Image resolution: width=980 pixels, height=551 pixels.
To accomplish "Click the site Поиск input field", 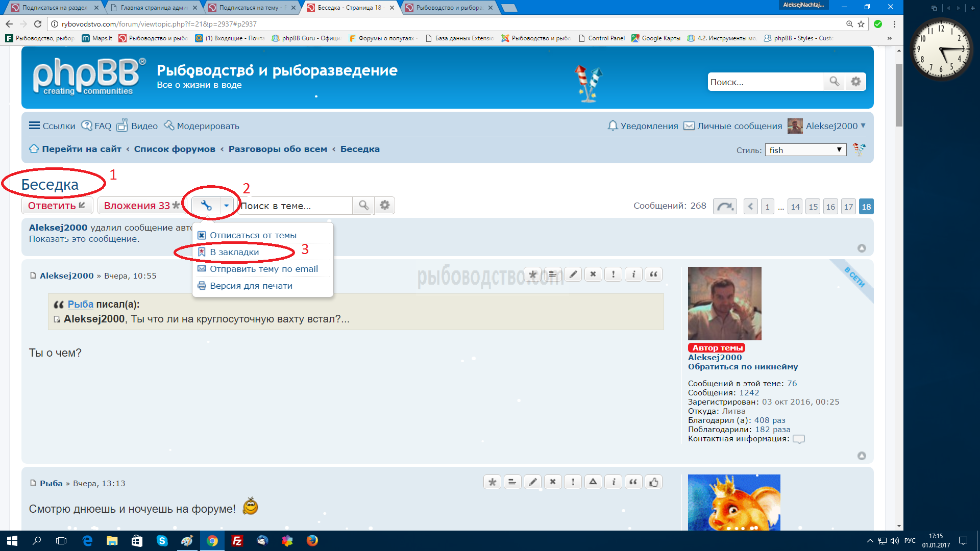I will 764,82.
